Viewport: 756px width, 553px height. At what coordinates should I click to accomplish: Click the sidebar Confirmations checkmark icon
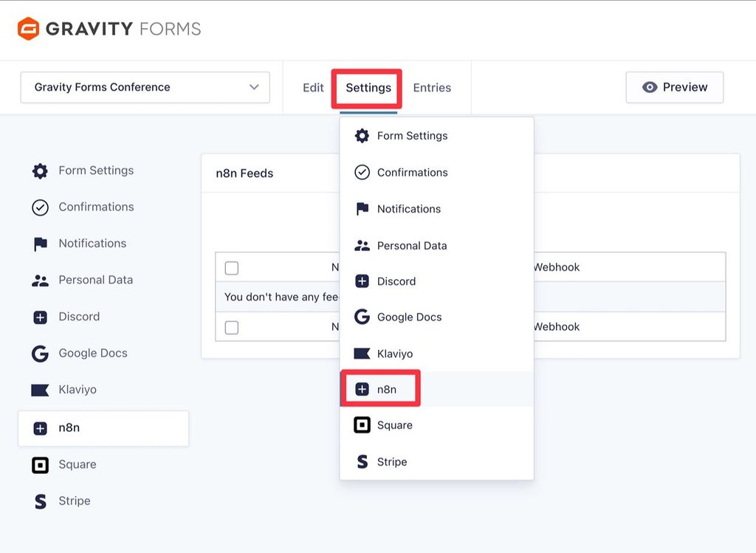(x=40, y=207)
